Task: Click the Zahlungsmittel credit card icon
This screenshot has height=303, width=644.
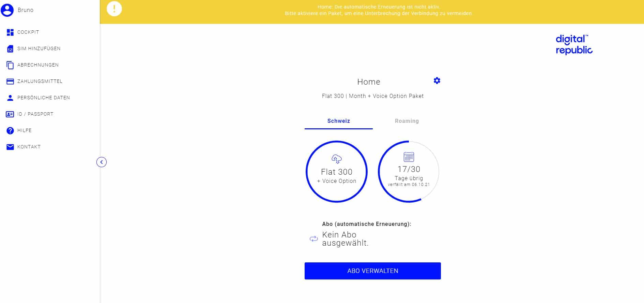Action: click(10, 81)
